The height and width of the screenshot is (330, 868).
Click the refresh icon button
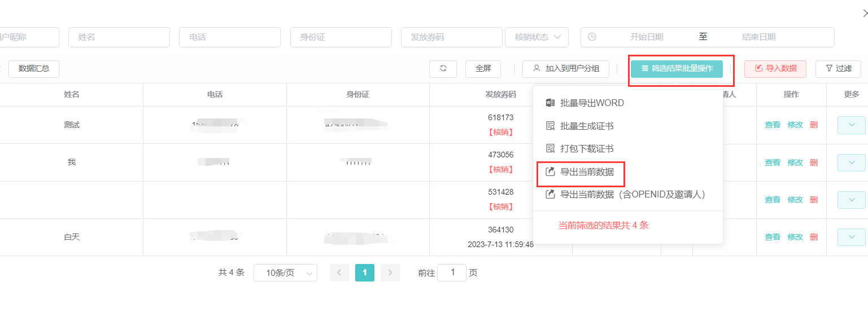point(443,69)
